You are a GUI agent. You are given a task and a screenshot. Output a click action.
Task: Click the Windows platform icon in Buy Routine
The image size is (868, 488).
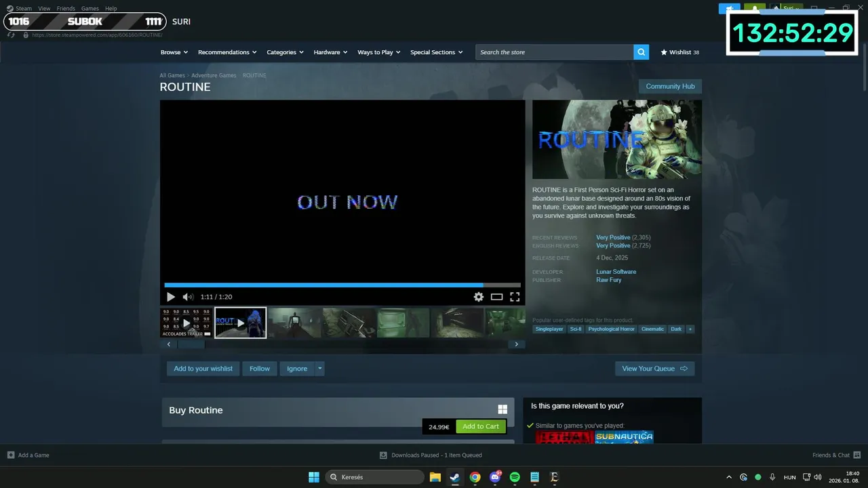(x=502, y=409)
